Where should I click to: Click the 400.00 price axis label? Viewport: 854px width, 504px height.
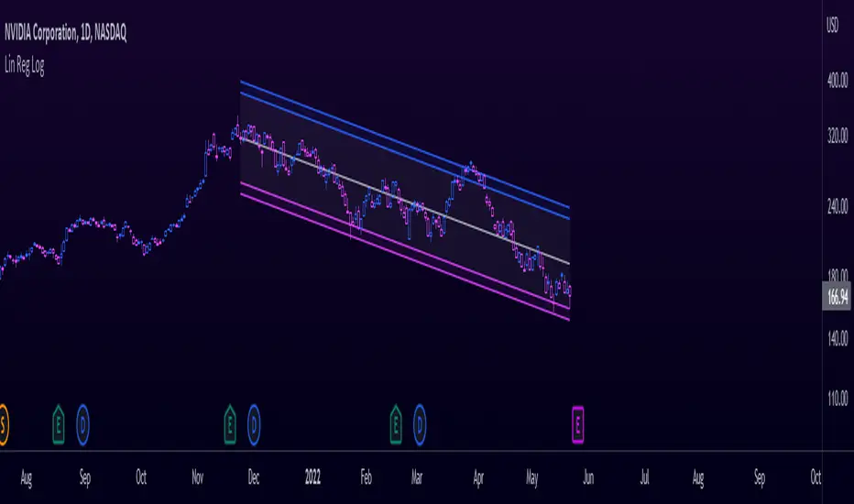[838, 80]
